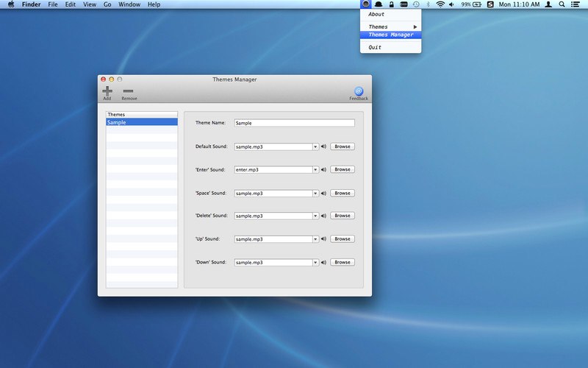Select Themes Manager in the menu
The image size is (588, 368).
390,35
